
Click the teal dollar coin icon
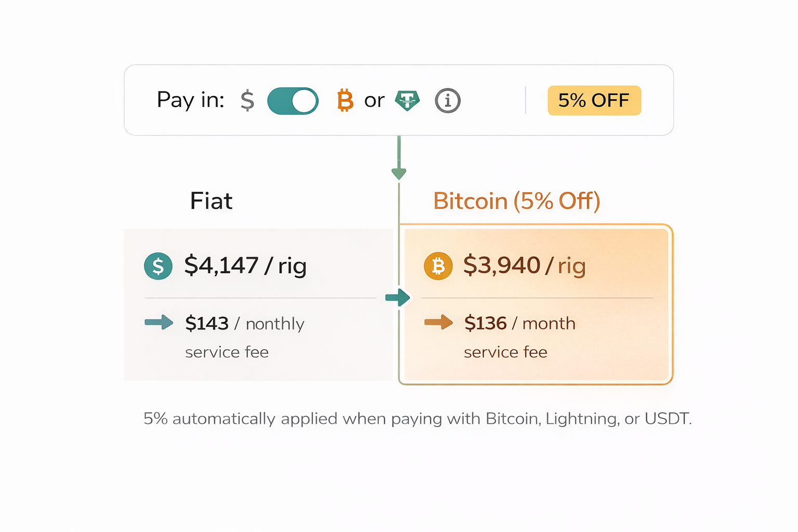158,266
